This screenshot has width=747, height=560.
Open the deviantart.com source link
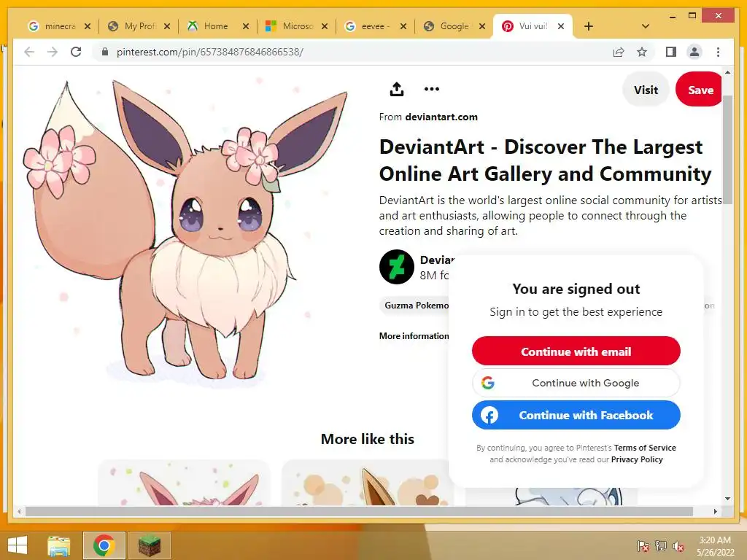[x=441, y=117]
